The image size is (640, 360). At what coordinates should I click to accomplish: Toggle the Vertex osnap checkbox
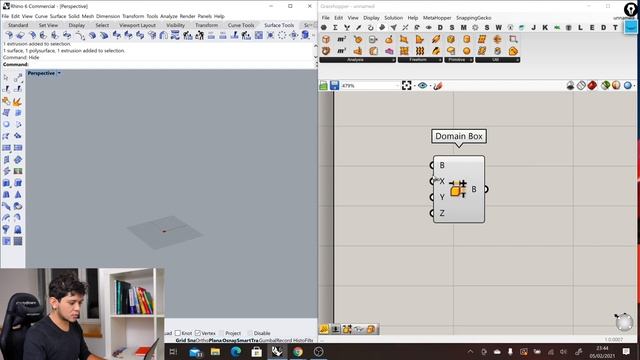198,333
